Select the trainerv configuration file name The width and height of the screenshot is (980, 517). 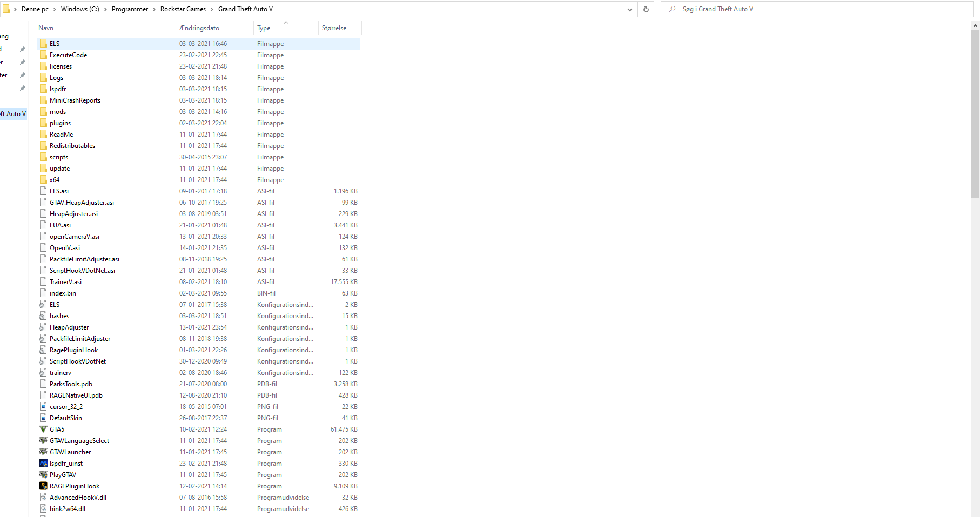[x=61, y=373]
